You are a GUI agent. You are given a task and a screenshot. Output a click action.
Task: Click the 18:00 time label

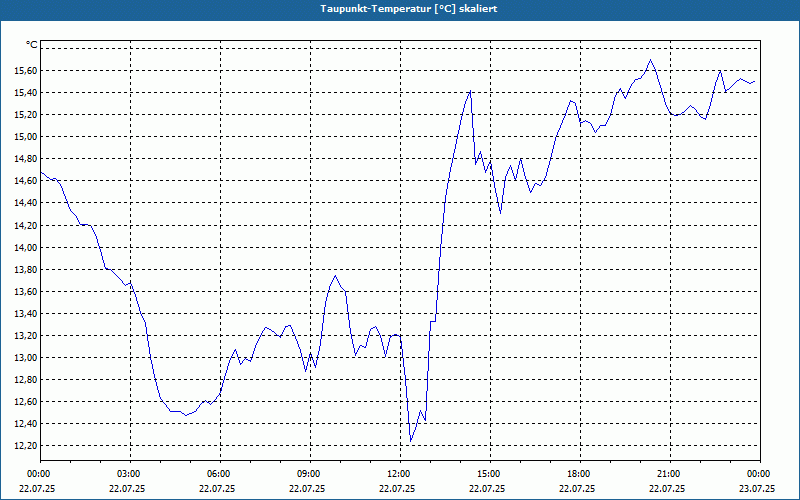(x=578, y=474)
